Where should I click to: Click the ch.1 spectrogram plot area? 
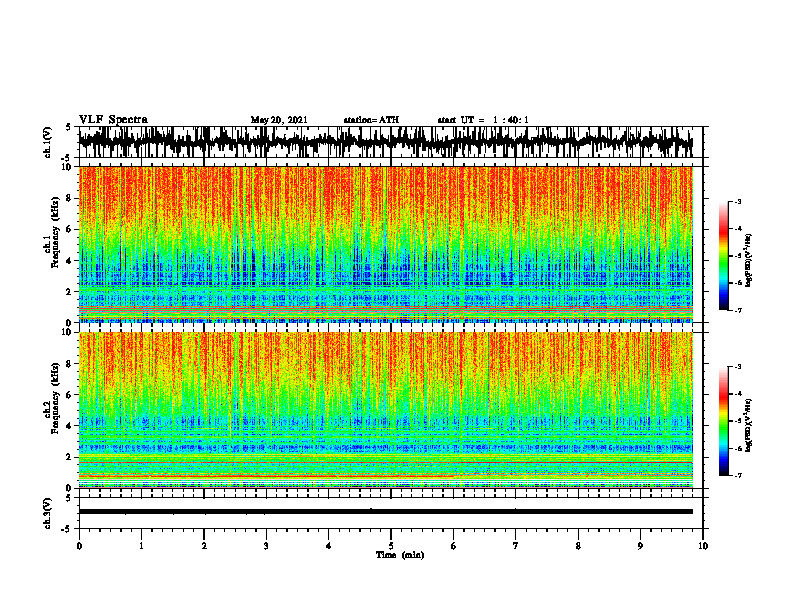(x=386, y=244)
